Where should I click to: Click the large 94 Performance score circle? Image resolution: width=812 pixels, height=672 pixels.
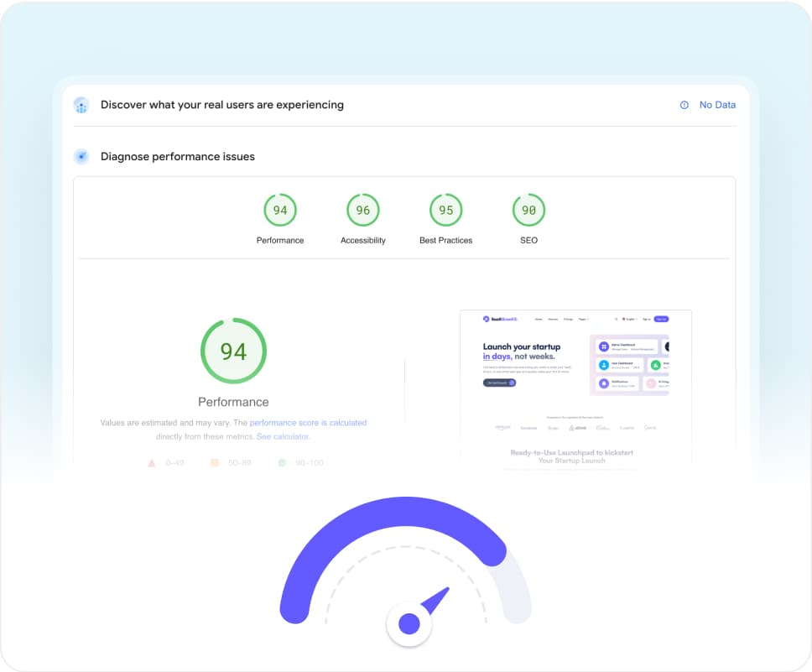233,351
